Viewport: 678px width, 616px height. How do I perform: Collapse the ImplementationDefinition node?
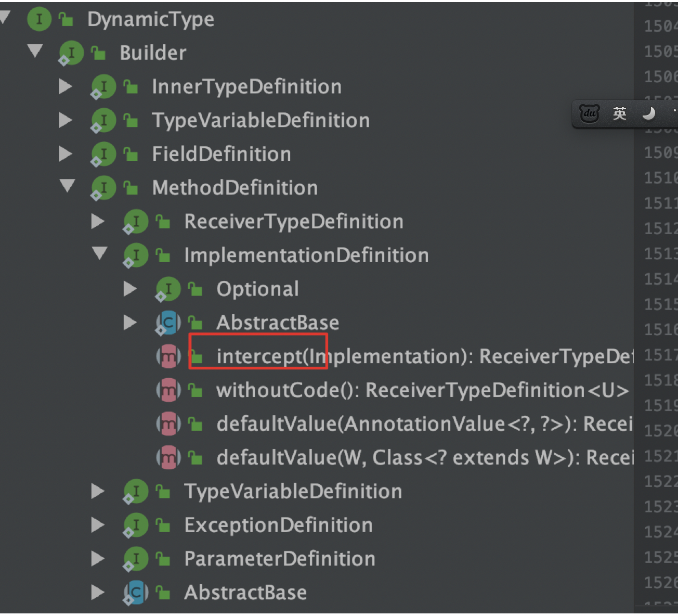[99, 253]
